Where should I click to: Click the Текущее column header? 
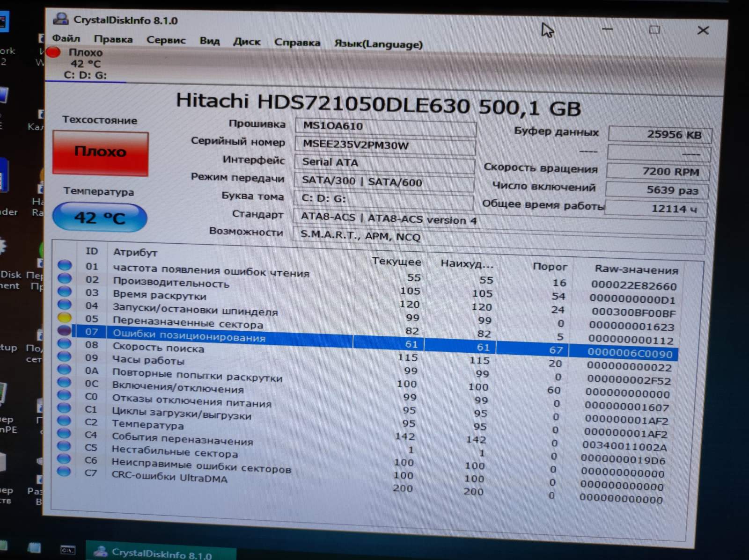(397, 262)
